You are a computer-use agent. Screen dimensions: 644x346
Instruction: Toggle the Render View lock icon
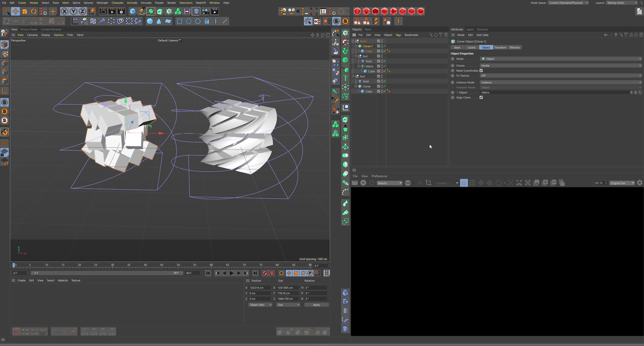coord(464,183)
